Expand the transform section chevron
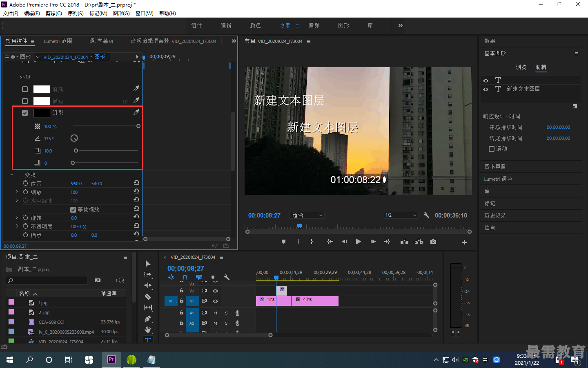The height and width of the screenshot is (368, 588). coord(12,175)
